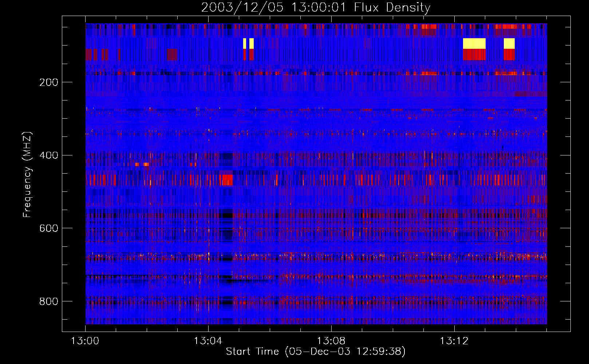Click the widest yellow burst block after 13:12

click(x=474, y=43)
